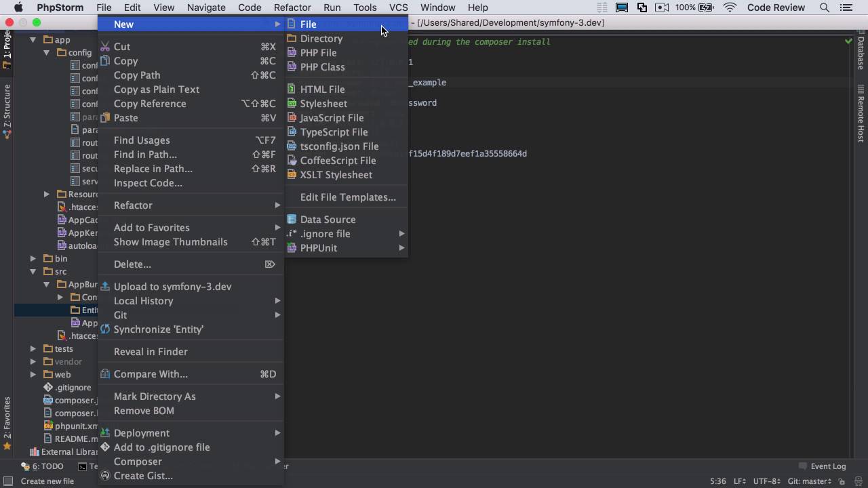Click the PHP File icon
Image resolution: width=868 pixels, height=488 pixels.
pos(292,53)
